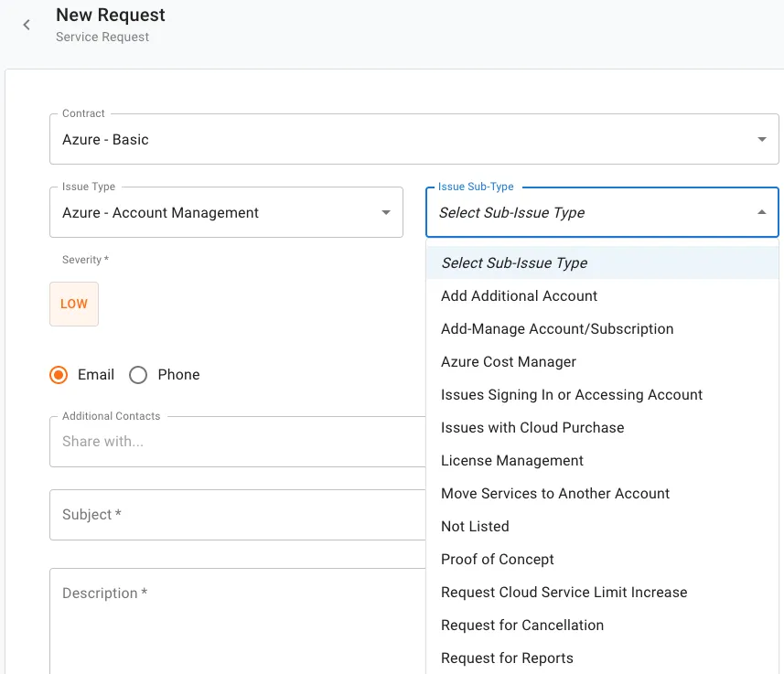Open the Contract dropdown showing Azure - Basic

[414, 139]
